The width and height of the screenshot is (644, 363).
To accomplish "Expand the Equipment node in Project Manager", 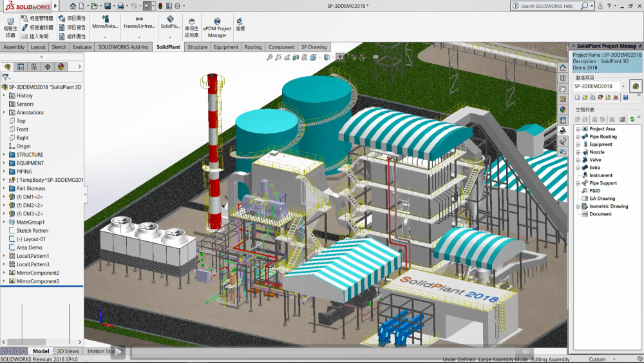I will click(578, 144).
